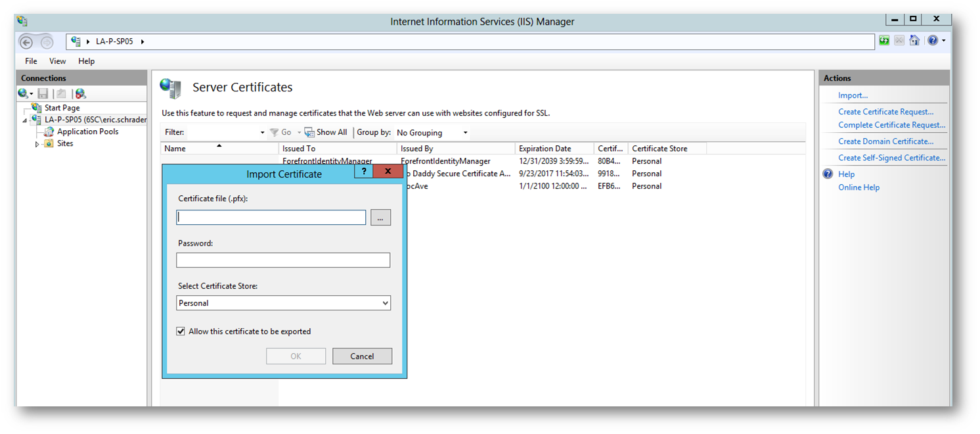
Task: Open the Filter dropdown arrow
Action: coord(262,133)
